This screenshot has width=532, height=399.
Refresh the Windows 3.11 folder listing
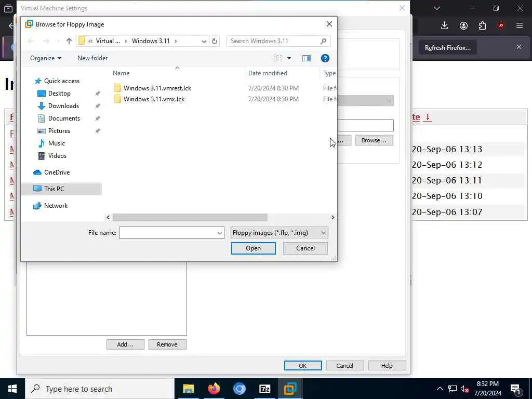215,41
